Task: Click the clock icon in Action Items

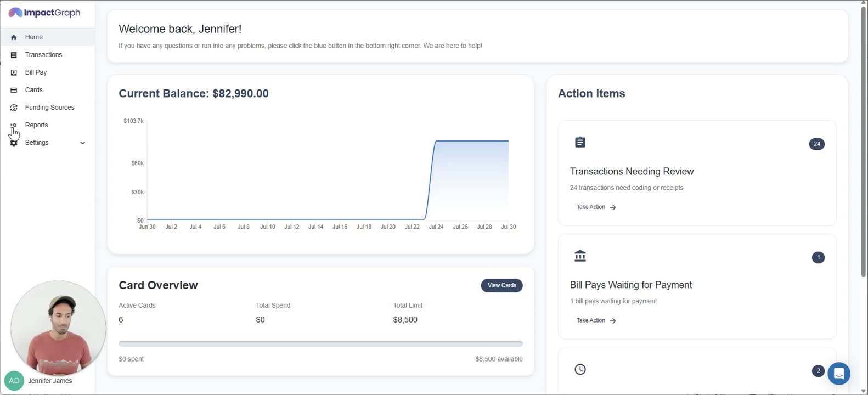Action: point(580,369)
